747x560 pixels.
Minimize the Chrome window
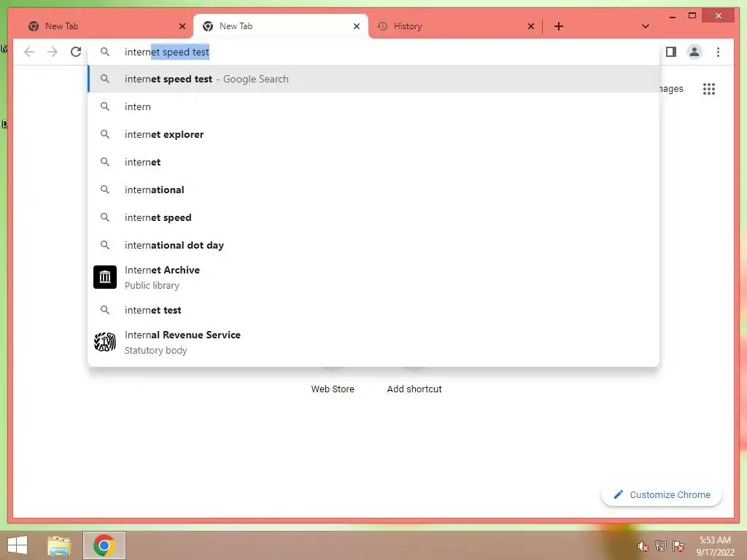(x=672, y=16)
